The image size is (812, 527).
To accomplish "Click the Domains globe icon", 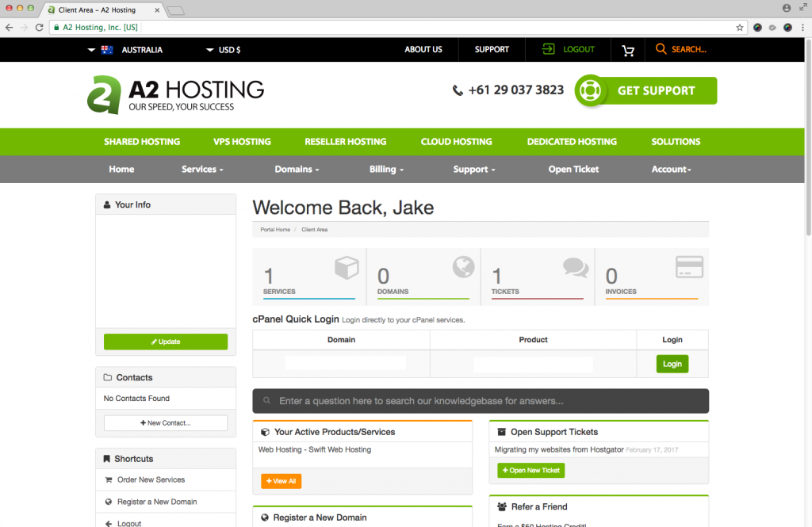I will pos(463,267).
